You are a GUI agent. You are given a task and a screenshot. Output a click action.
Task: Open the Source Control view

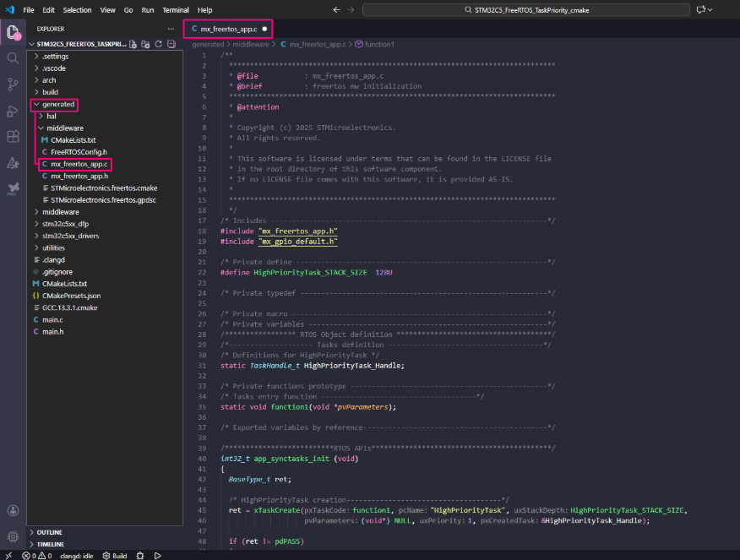point(13,84)
